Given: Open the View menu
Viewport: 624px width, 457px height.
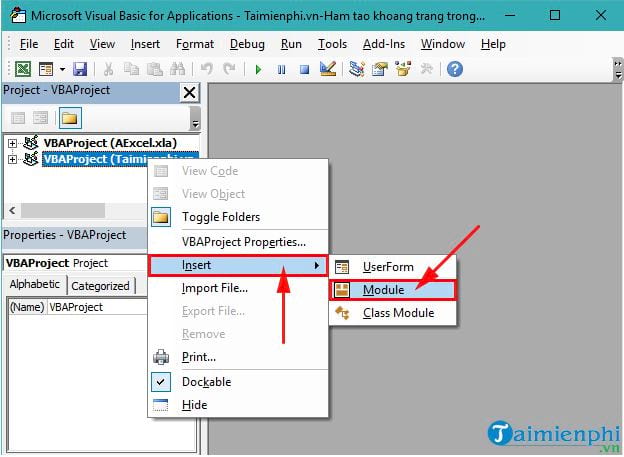Looking at the screenshot, I should coord(102,44).
